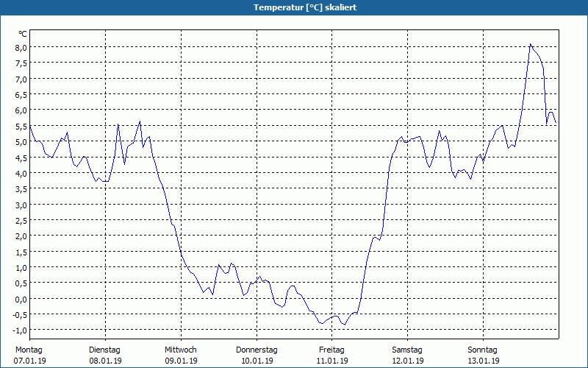The height and width of the screenshot is (368, 588).
Task: Select the 7,5 axis value
Action: [x=21, y=63]
